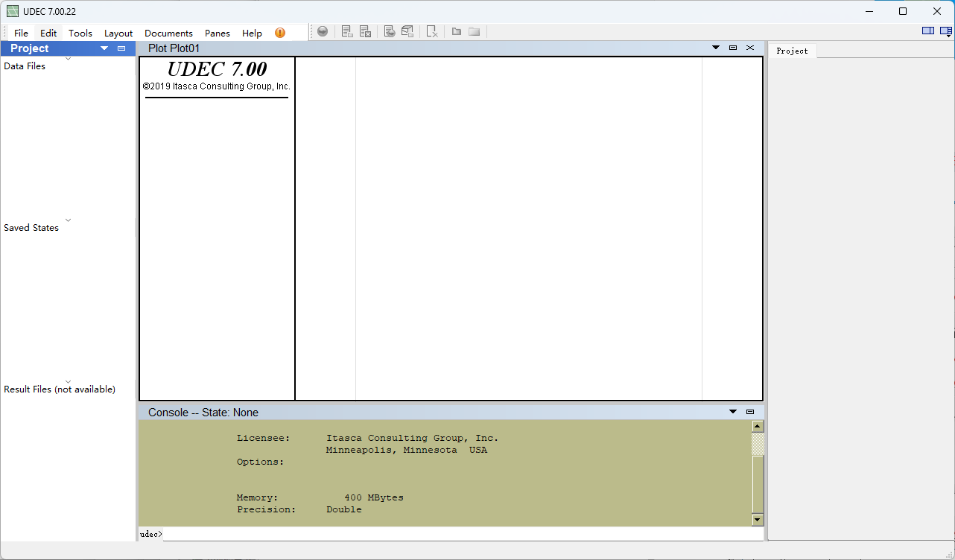Click the Minneapolis, Minnesota USA console text

[407, 450]
